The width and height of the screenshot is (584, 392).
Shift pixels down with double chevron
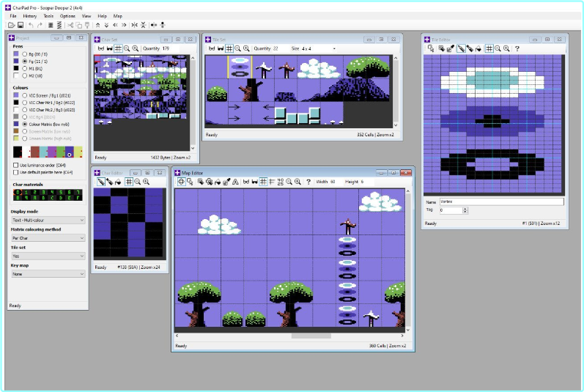(x=106, y=25)
